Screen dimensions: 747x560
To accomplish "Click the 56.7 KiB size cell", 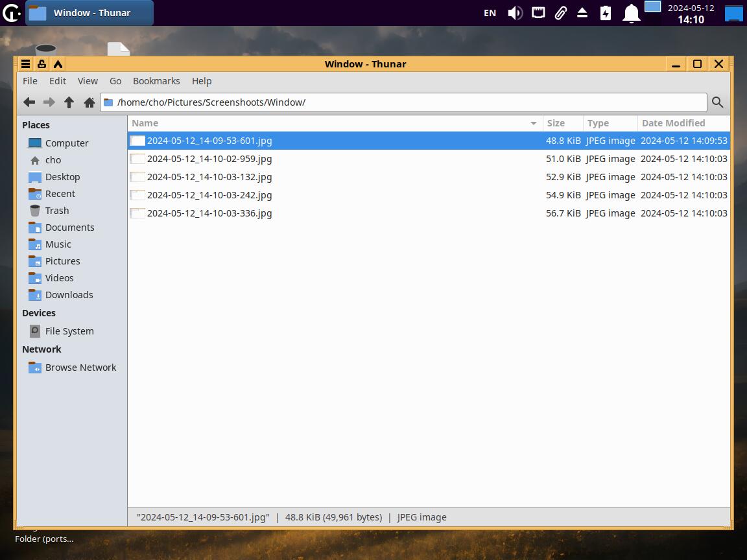I will tap(563, 213).
